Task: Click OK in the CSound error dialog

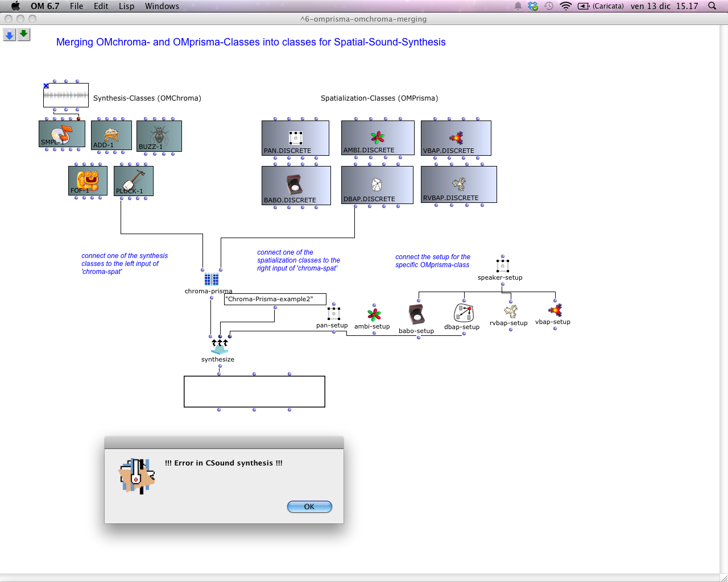Action: click(x=309, y=506)
